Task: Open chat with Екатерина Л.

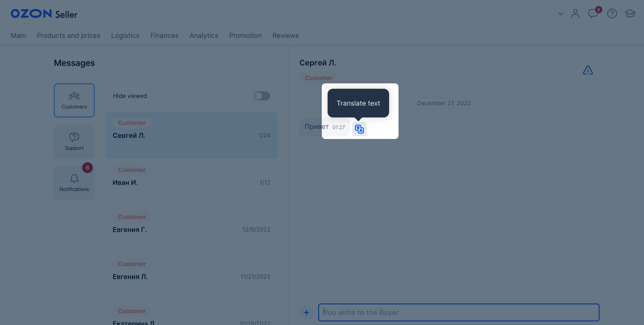Action: pos(192,313)
